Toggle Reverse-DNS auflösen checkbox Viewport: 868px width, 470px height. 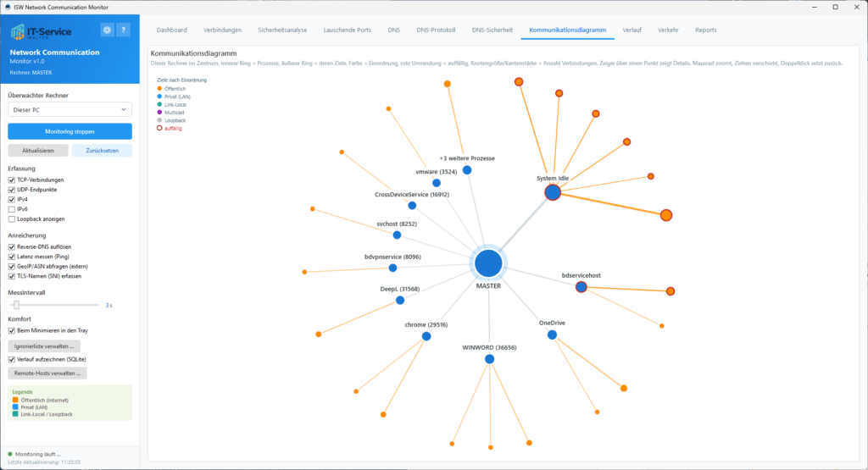pyautogui.click(x=12, y=247)
